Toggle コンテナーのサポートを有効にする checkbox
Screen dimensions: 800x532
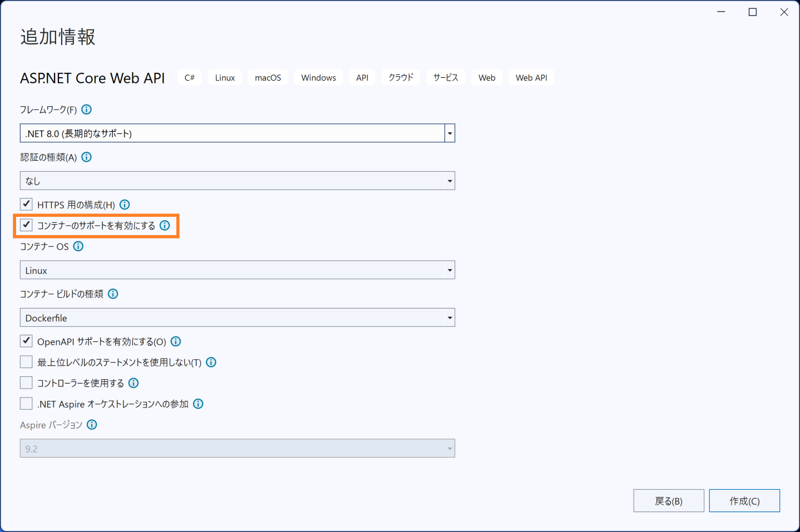(26, 225)
